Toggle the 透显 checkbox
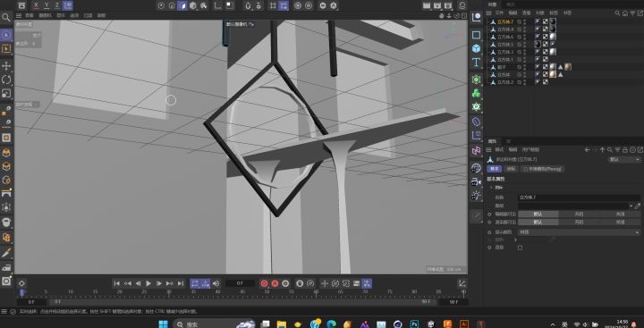This screenshot has width=644, height=328. [x=520, y=248]
